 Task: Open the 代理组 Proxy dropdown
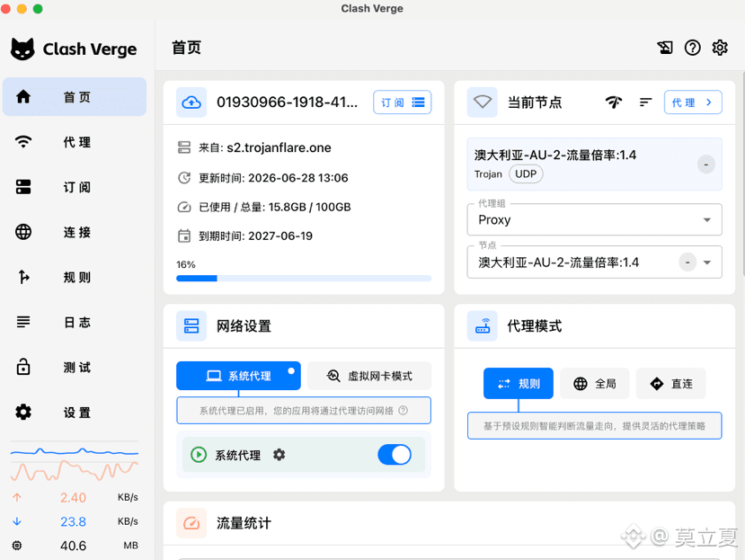[594, 219]
